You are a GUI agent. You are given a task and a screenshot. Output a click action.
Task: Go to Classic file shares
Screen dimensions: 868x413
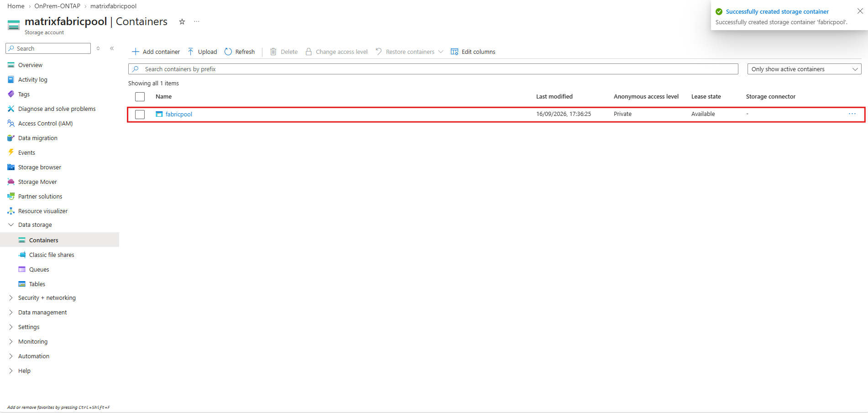(x=52, y=255)
